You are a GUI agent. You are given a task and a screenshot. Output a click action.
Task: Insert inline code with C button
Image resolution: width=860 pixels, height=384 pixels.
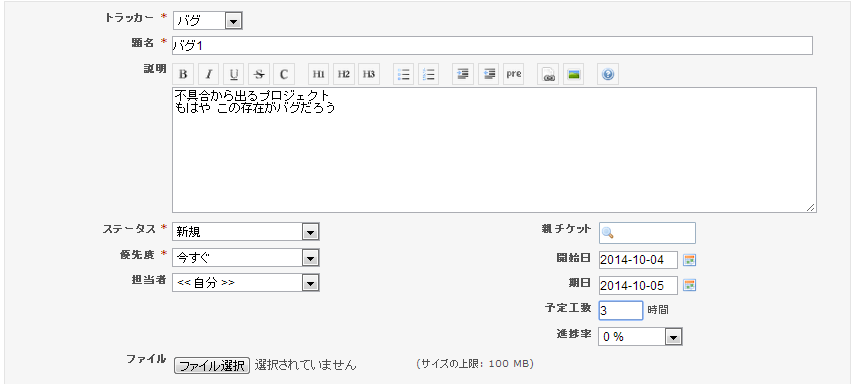point(284,74)
